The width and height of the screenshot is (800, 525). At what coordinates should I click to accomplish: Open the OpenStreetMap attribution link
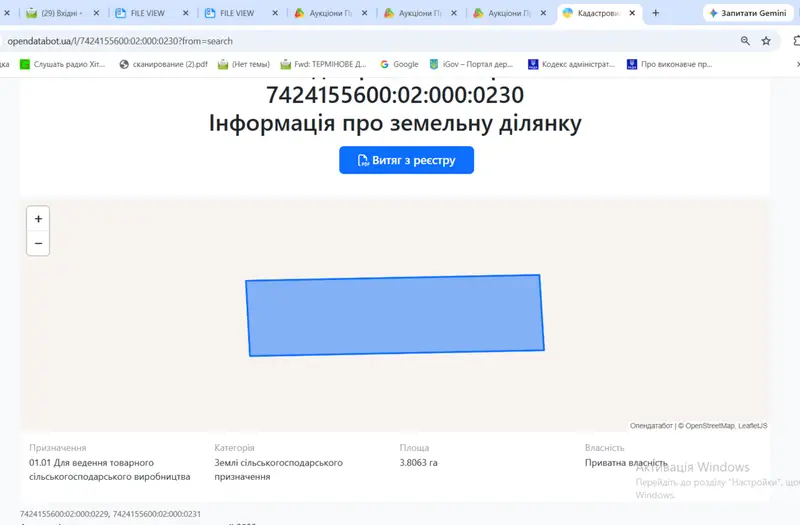point(710,426)
